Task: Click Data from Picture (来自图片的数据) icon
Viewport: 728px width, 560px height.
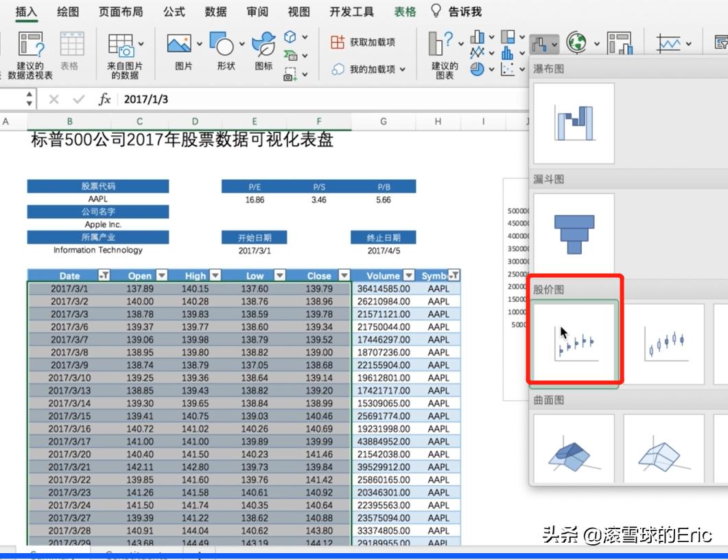Action: (121, 45)
